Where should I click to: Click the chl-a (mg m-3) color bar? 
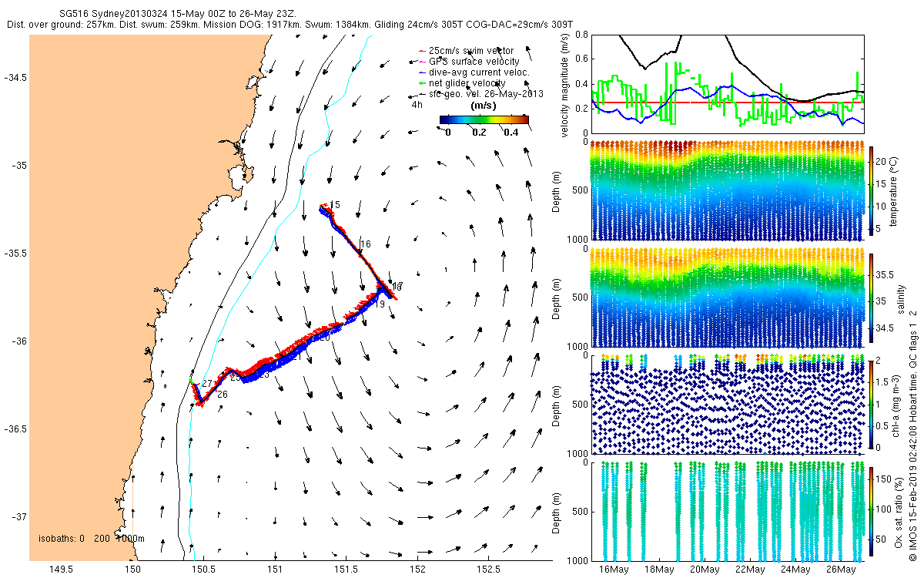click(871, 404)
